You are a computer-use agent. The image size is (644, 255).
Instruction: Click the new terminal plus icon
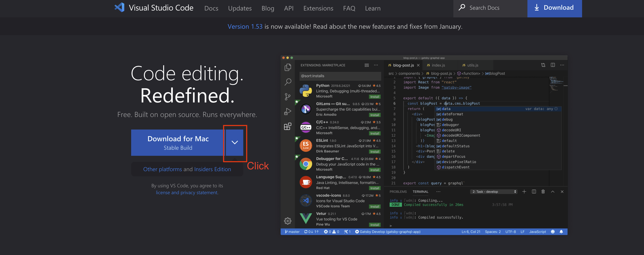click(524, 191)
